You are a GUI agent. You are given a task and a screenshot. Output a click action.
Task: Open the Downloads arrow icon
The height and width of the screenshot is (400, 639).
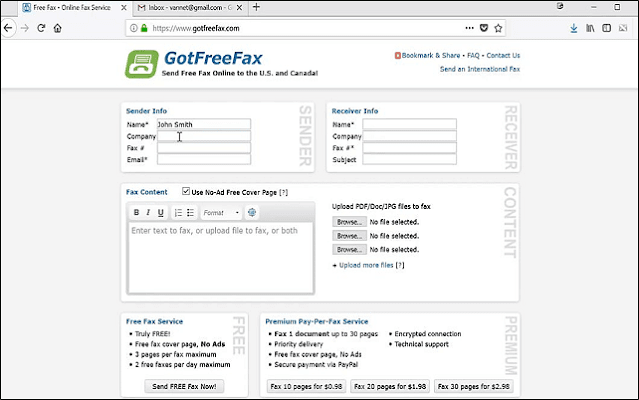click(574, 28)
